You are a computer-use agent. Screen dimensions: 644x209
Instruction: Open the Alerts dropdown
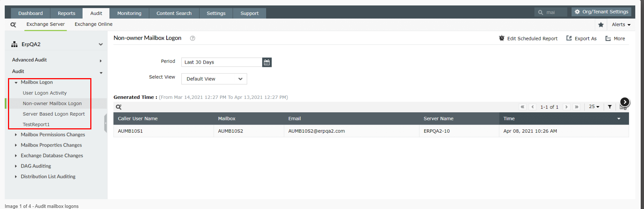[621, 25]
